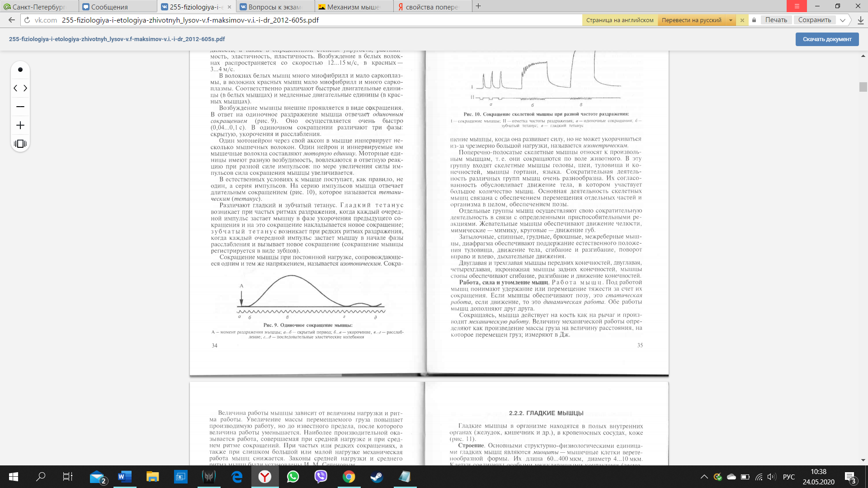This screenshot has height=488, width=868.
Task: Go to the previous PDF page arrow
Action: (x=15, y=88)
